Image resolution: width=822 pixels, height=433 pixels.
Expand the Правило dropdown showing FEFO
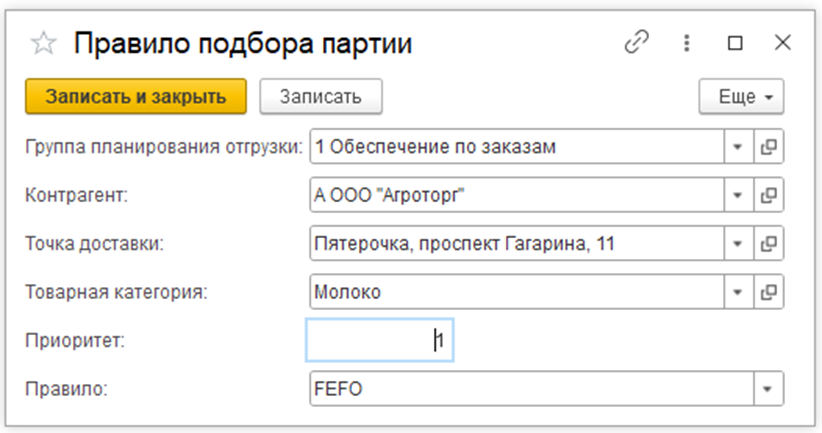[x=769, y=388]
